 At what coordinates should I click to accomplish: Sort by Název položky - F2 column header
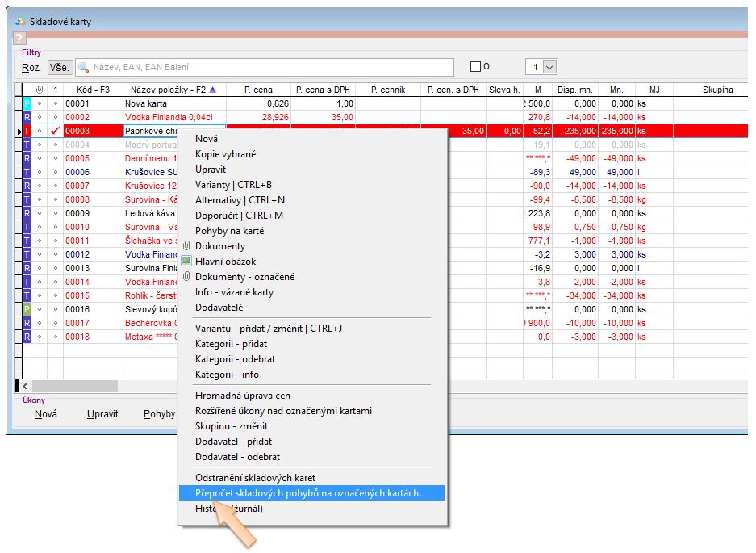pyautogui.click(x=169, y=90)
